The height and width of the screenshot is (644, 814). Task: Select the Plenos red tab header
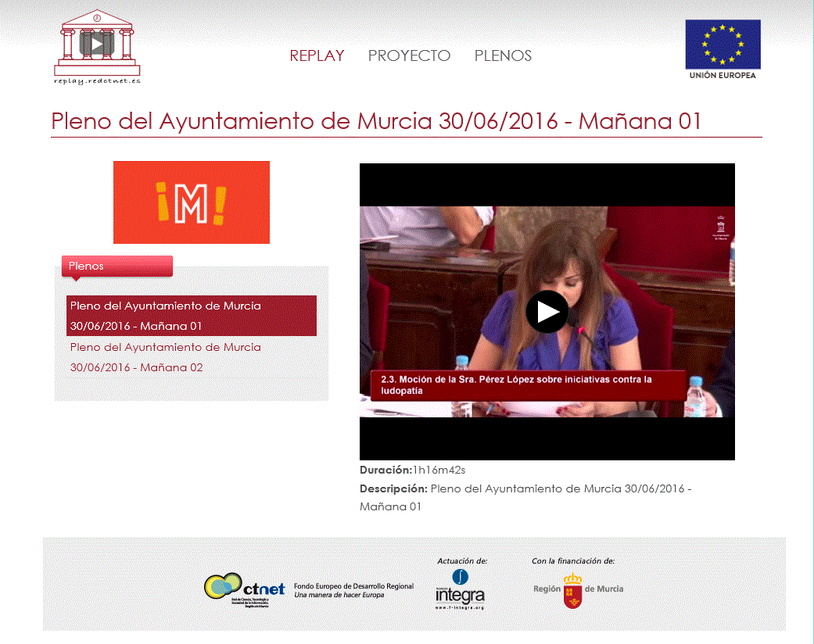point(117,266)
